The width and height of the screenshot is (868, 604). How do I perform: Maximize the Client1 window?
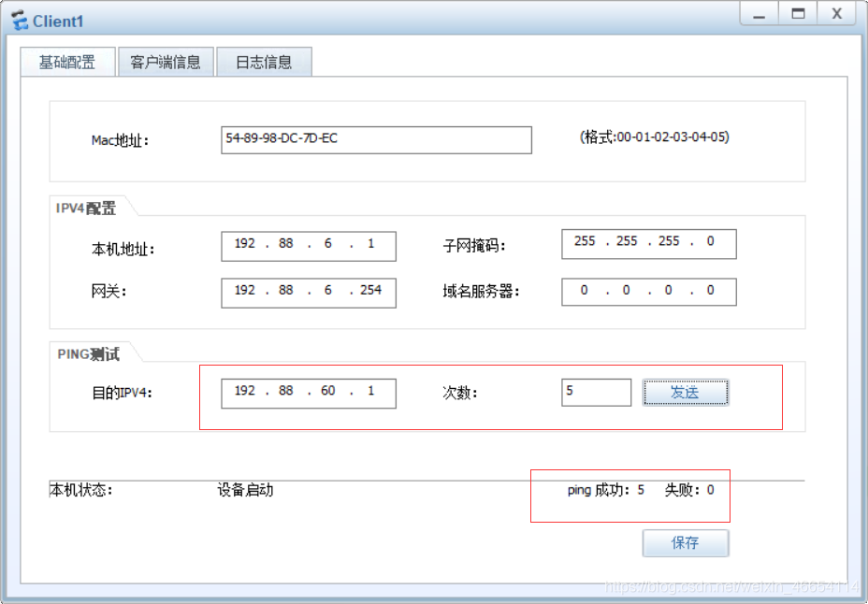tap(798, 14)
